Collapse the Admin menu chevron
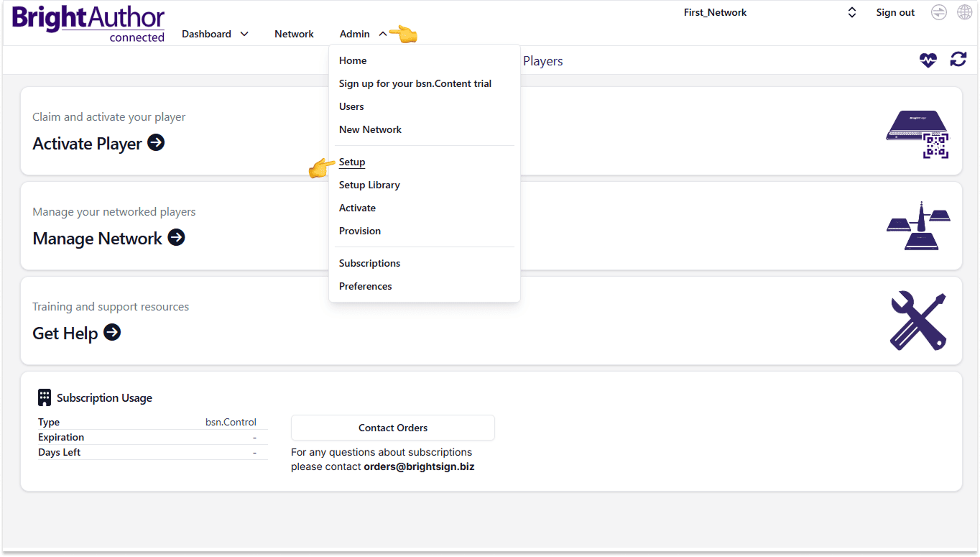Screen dimensions: 980x557 pos(382,33)
